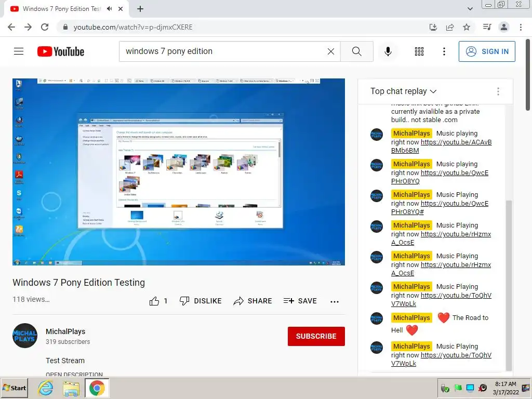Click the video title Windows 7 Pony Edition Testing
532x399 pixels.
(x=79, y=283)
